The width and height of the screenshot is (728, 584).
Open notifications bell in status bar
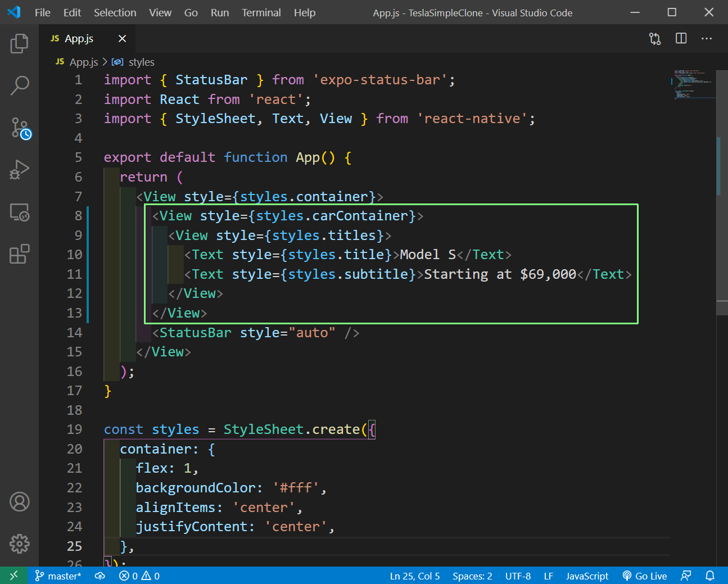pos(710,576)
